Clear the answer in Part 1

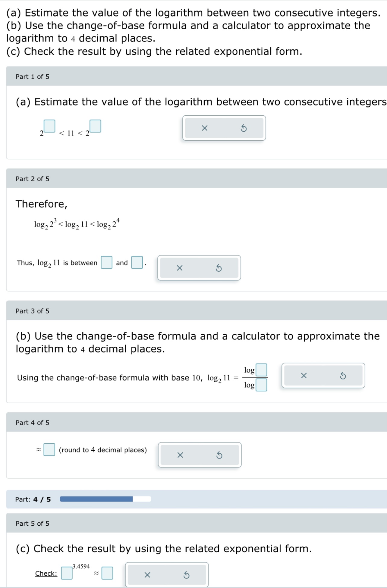click(205, 128)
